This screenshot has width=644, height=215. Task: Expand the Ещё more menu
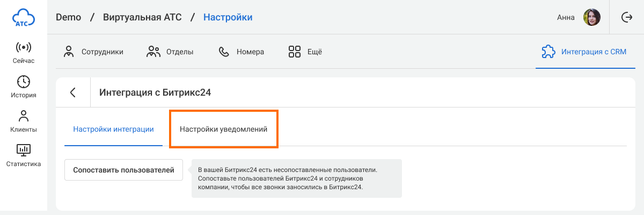pos(305,52)
